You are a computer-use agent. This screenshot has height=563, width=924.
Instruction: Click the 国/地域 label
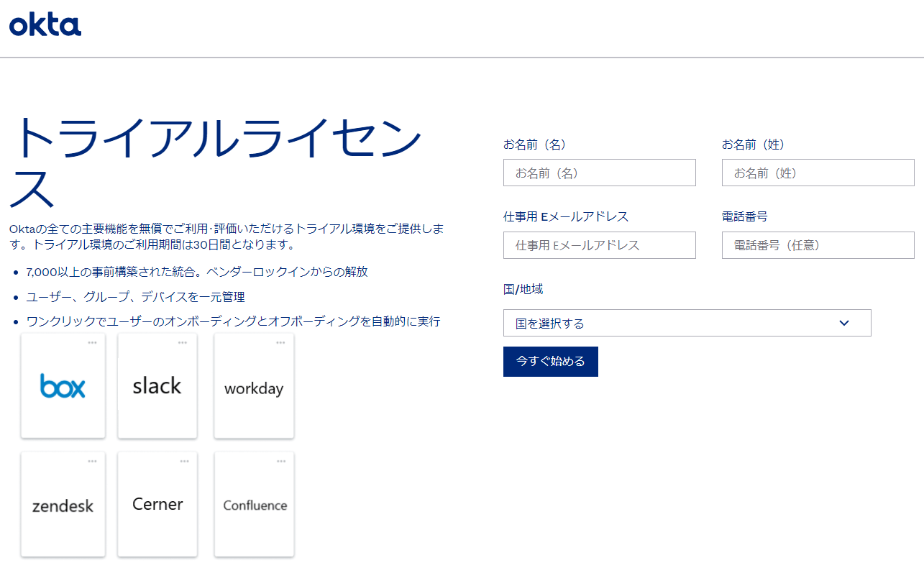click(x=523, y=289)
